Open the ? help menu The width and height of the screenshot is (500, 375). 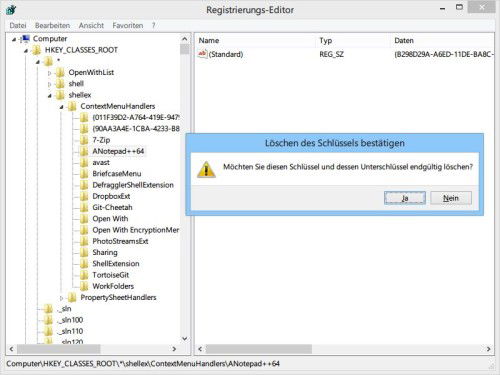[153, 25]
